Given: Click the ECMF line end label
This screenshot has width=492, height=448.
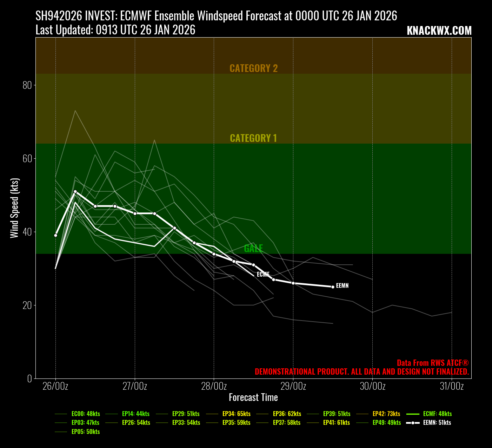Looking at the screenshot, I should click(x=263, y=275).
